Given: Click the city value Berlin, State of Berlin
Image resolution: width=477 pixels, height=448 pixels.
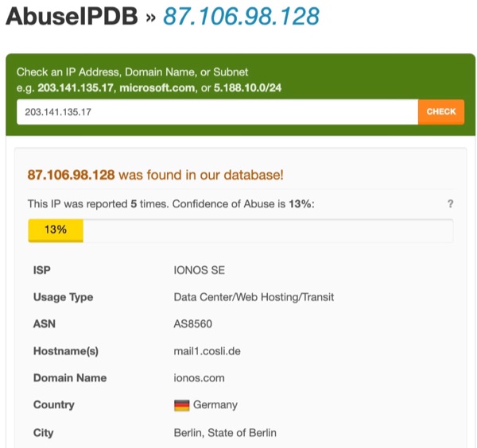Looking at the screenshot, I should pos(225,432).
